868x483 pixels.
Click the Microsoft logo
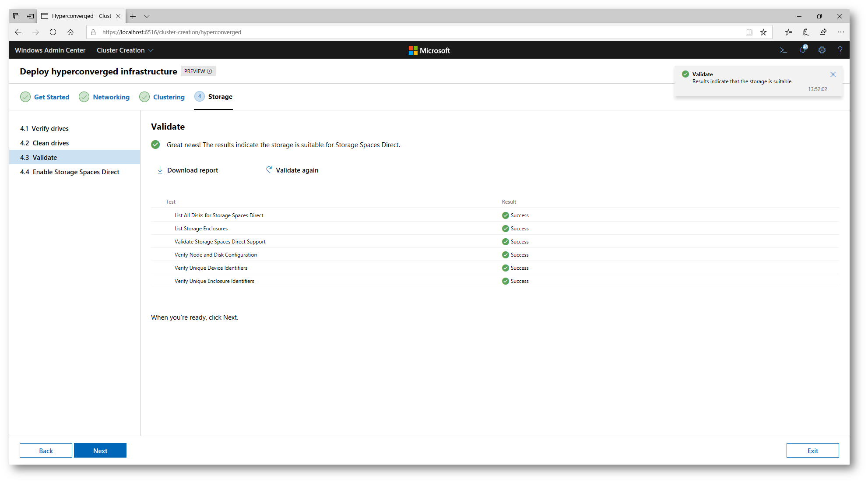[x=429, y=50]
